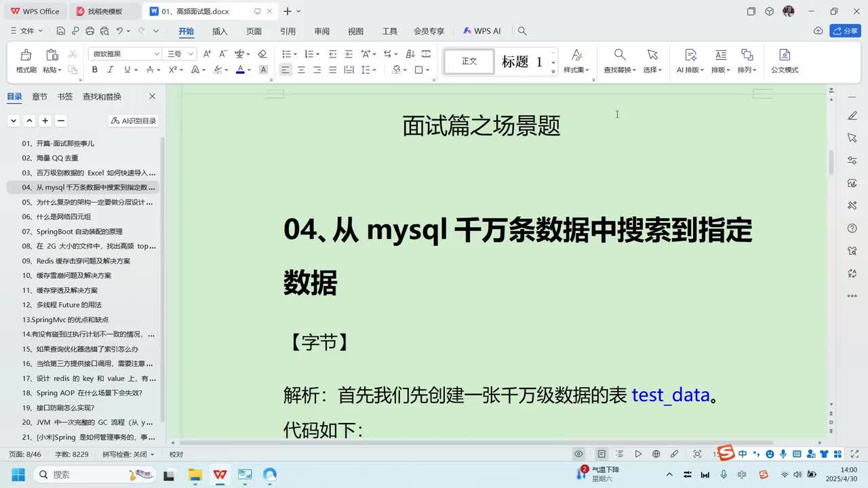
Task: Decrease font size with A- icon
Action: pos(223,54)
